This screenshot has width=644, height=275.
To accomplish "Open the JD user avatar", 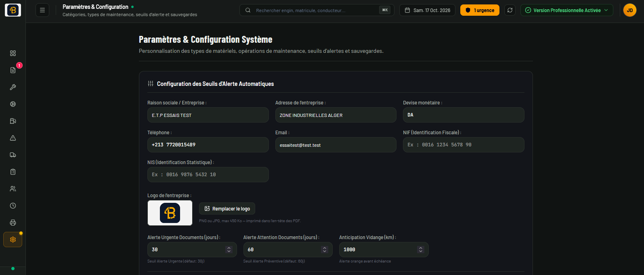I will pyautogui.click(x=630, y=10).
